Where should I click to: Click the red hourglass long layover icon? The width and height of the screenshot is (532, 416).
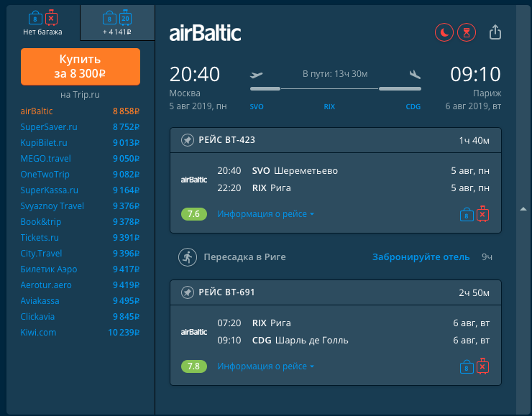click(x=467, y=32)
